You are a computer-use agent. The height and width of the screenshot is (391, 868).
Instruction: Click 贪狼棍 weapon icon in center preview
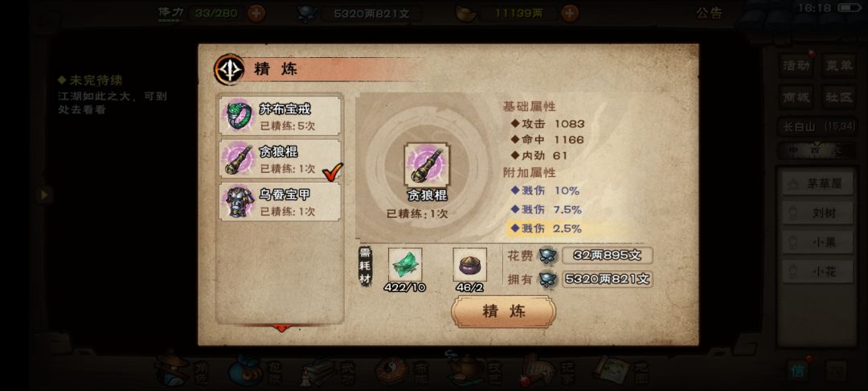point(427,165)
